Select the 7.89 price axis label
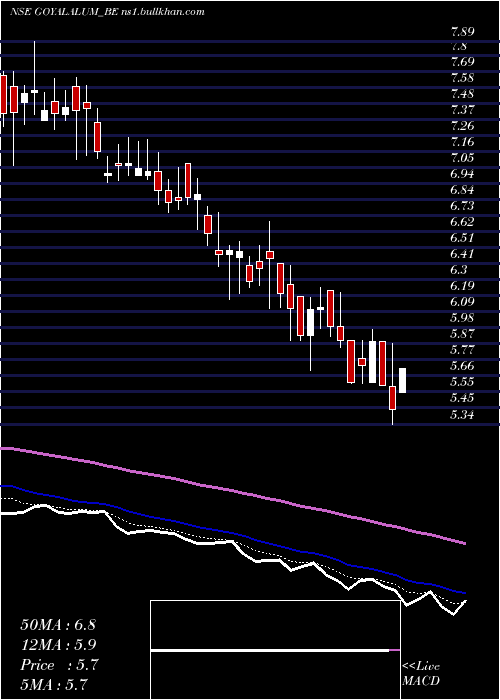This screenshot has width=500, height=700. tap(462, 32)
